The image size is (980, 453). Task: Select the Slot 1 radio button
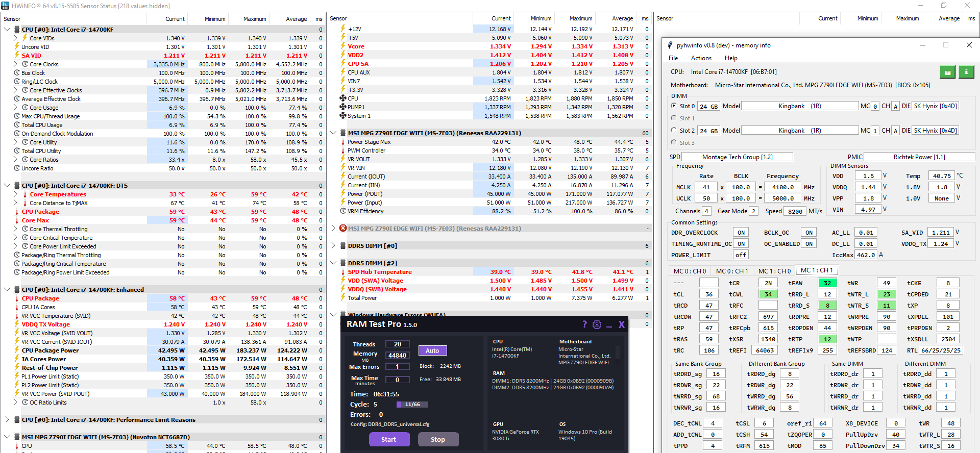coord(674,118)
